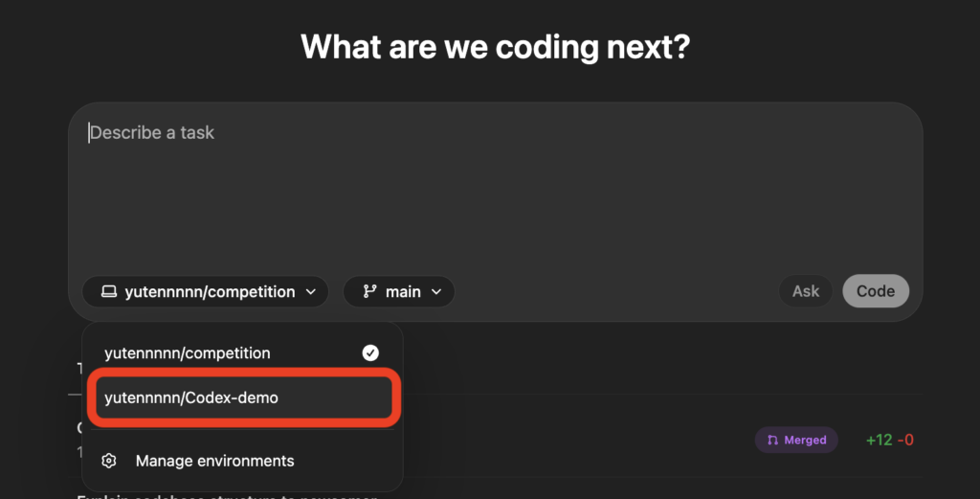Image resolution: width=980 pixels, height=499 pixels.
Task: Click the Code button
Action: 876,291
